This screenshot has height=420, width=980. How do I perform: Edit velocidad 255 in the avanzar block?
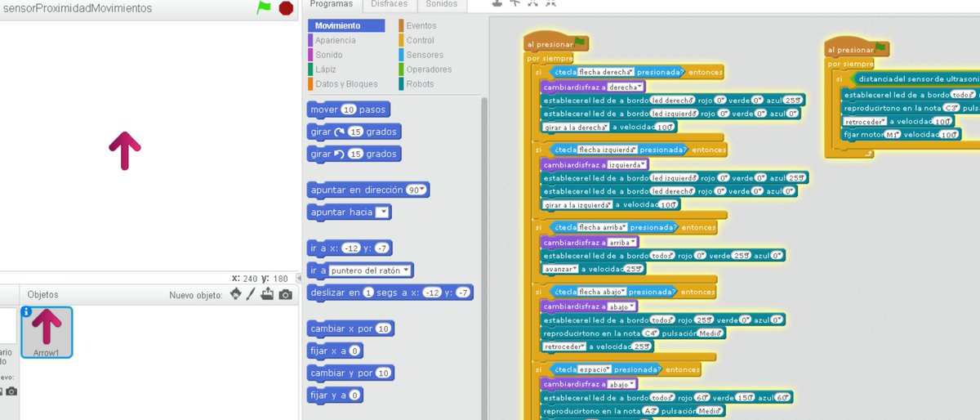click(635, 268)
